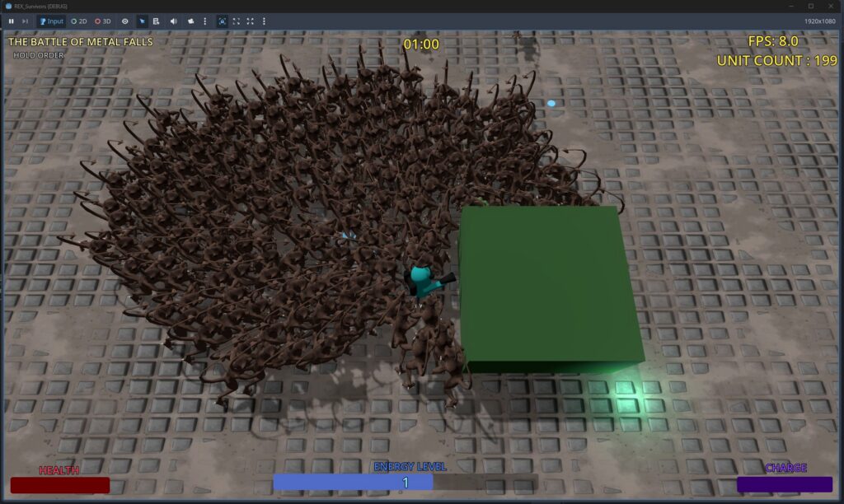
Task: Pause the running game
Action: (12, 21)
